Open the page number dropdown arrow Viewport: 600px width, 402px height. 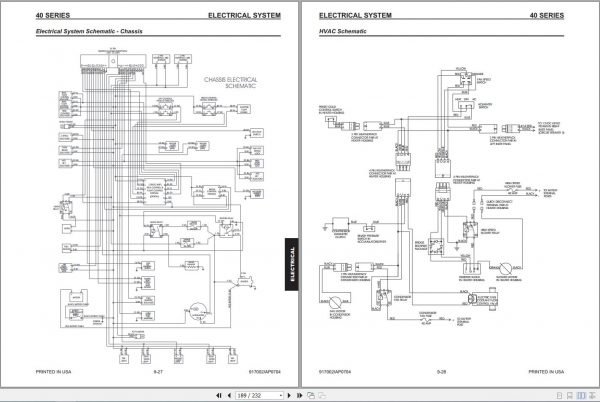pyautogui.click(x=281, y=395)
